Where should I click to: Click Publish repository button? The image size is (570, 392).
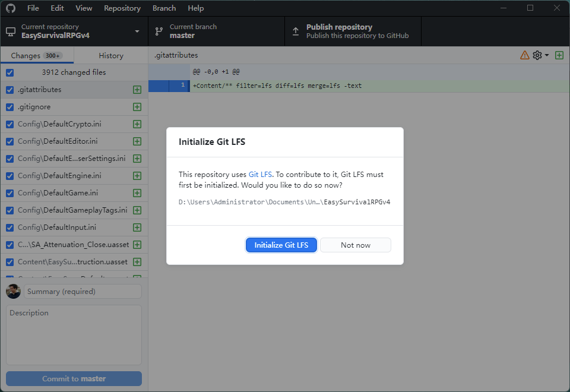[353, 31]
